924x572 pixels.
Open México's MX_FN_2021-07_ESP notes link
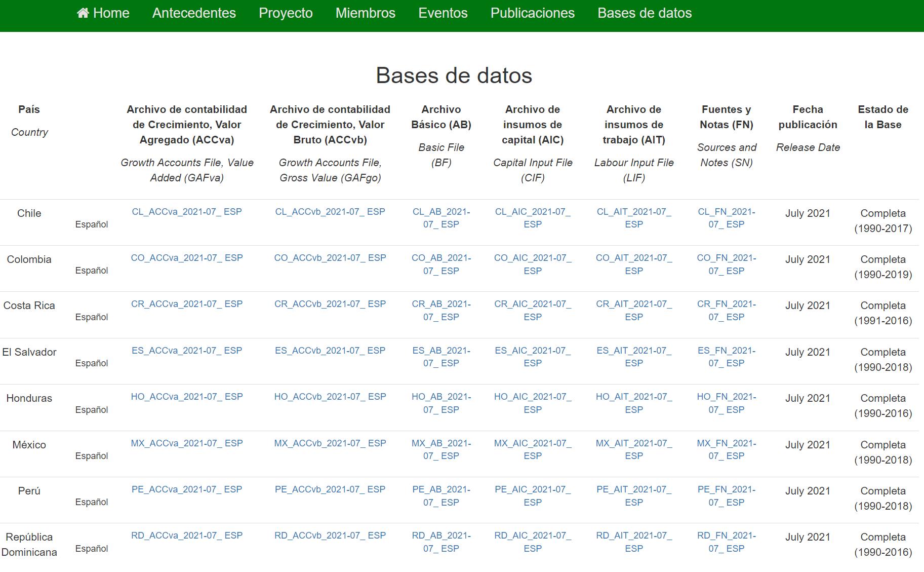point(726,449)
